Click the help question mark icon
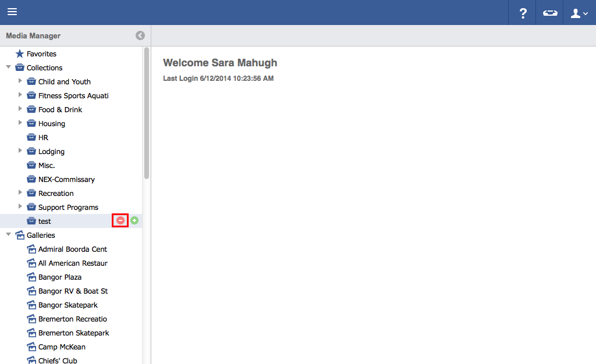The image size is (596, 364). [523, 13]
